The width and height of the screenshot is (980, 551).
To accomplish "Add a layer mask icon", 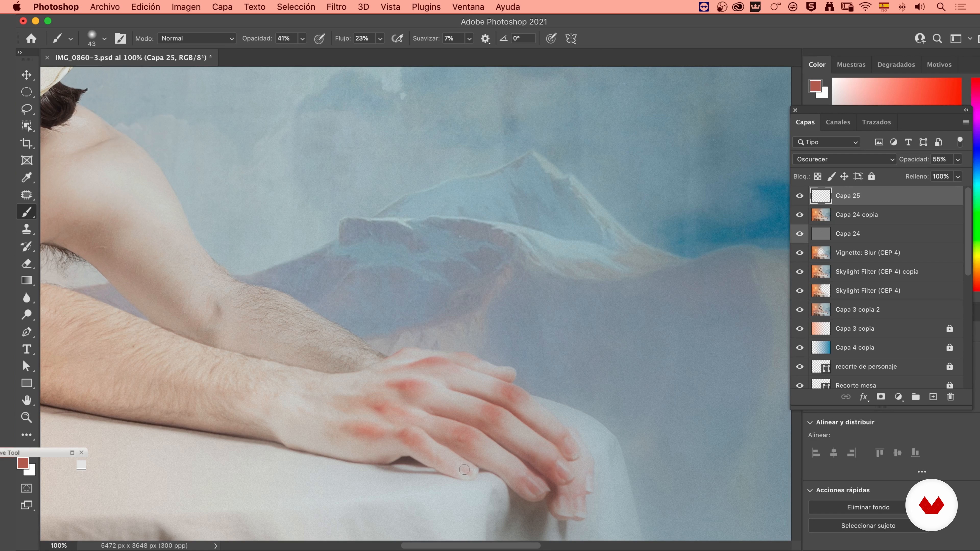I will click(881, 397).
